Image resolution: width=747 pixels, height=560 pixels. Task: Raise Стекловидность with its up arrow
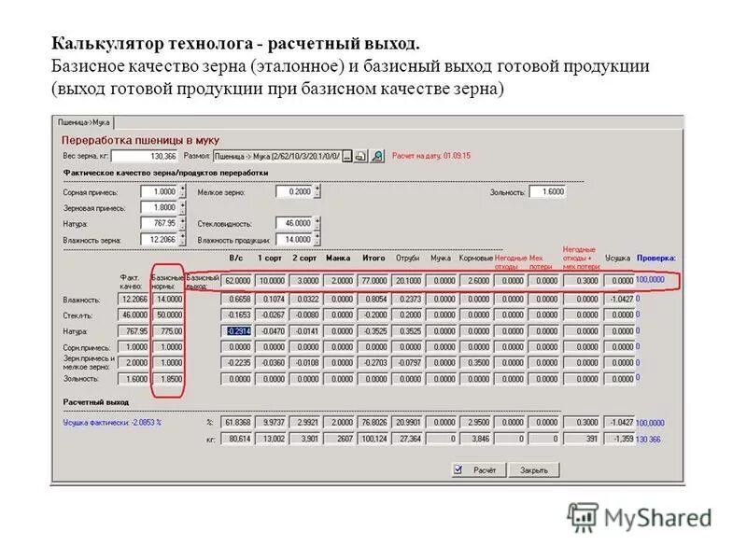317,220
